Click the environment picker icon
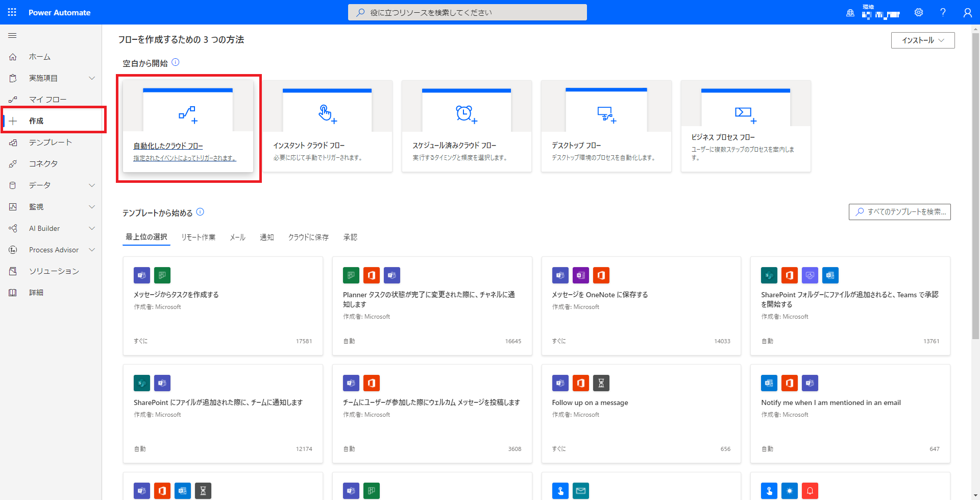The height and width of the screenshot is (500, 980). [850, 13]
